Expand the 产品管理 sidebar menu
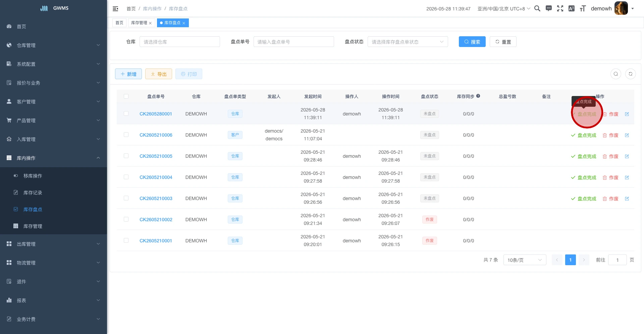The width and height of the screenshot is (644, 334). [x=53, y=121]
